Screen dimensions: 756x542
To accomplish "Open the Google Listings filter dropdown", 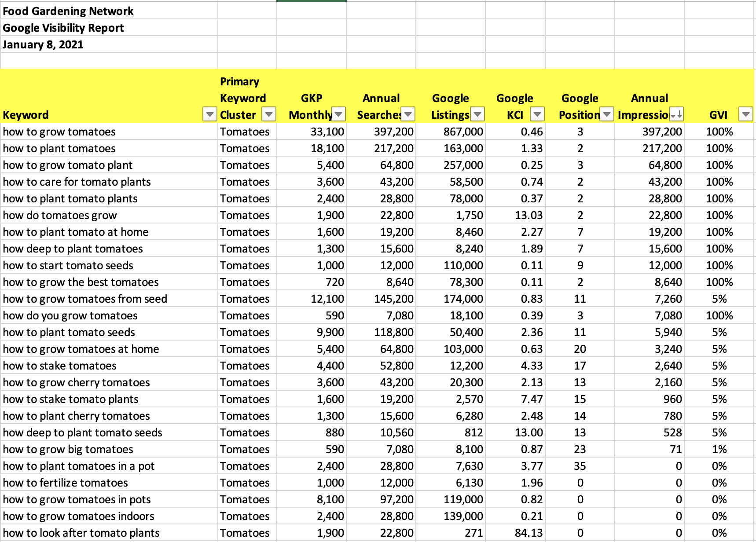I will pos(477,114).
